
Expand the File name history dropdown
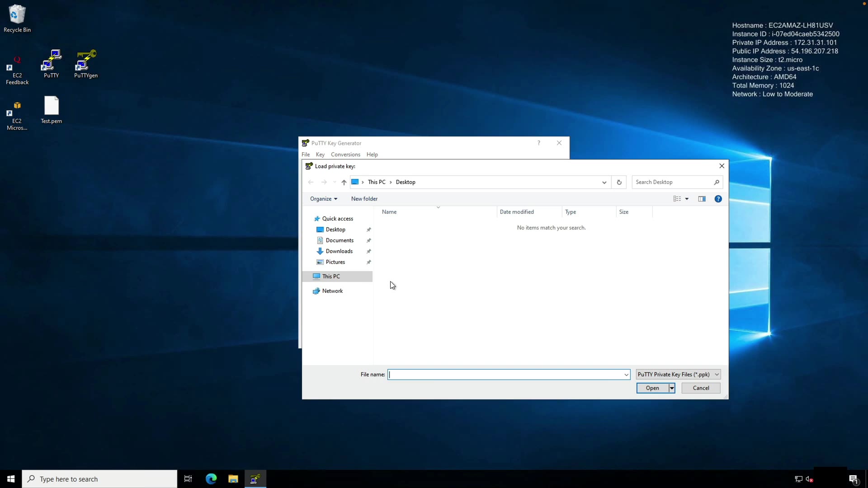(626, 375)
